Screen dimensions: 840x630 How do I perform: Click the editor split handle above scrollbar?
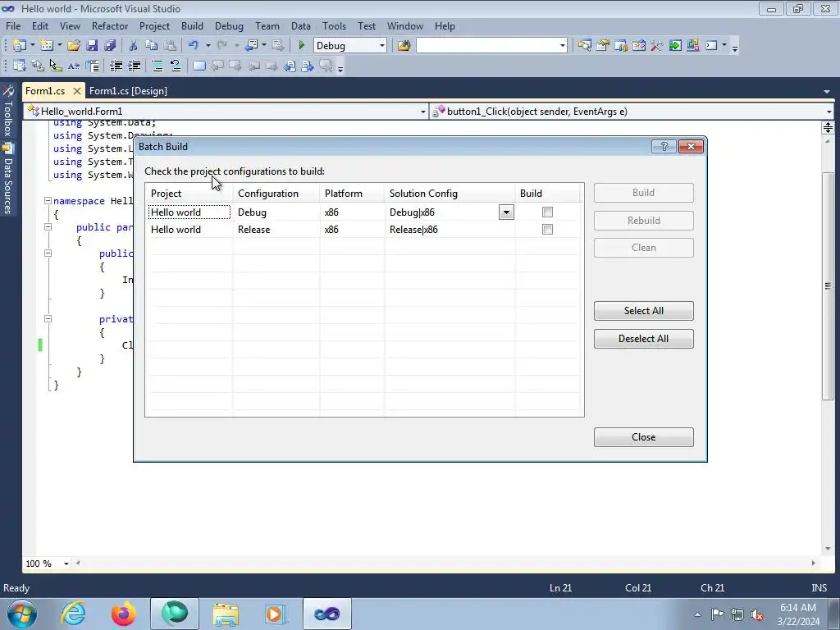pyautogui.click(x=828, y=127)
